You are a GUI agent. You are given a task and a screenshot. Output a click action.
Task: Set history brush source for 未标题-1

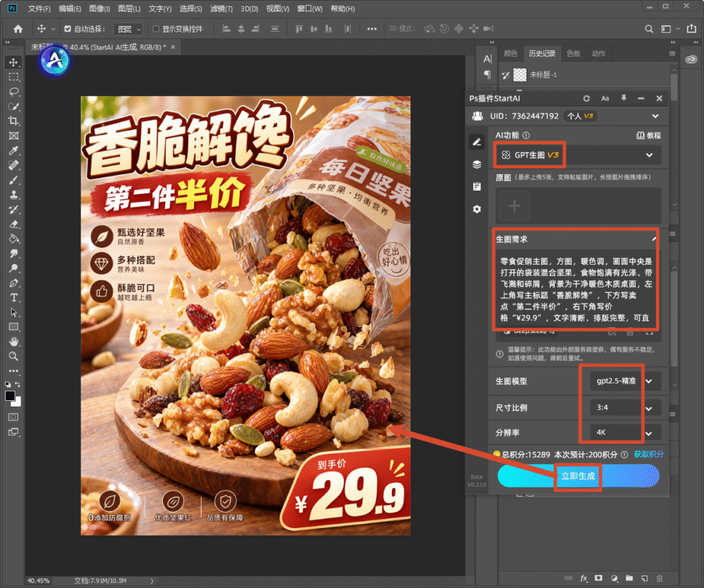pos(506,75)
